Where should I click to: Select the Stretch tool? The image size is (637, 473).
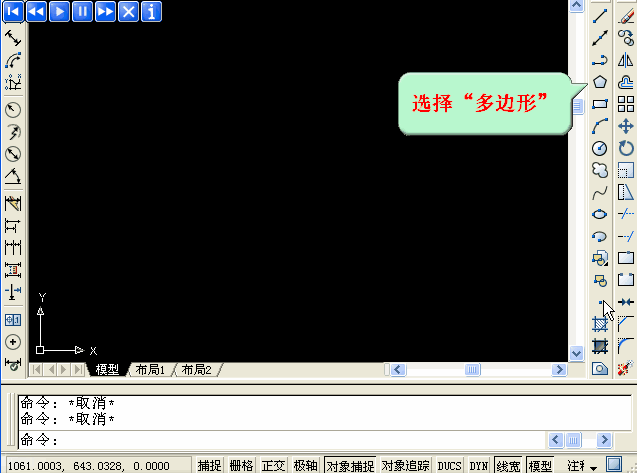pos(626,192)
